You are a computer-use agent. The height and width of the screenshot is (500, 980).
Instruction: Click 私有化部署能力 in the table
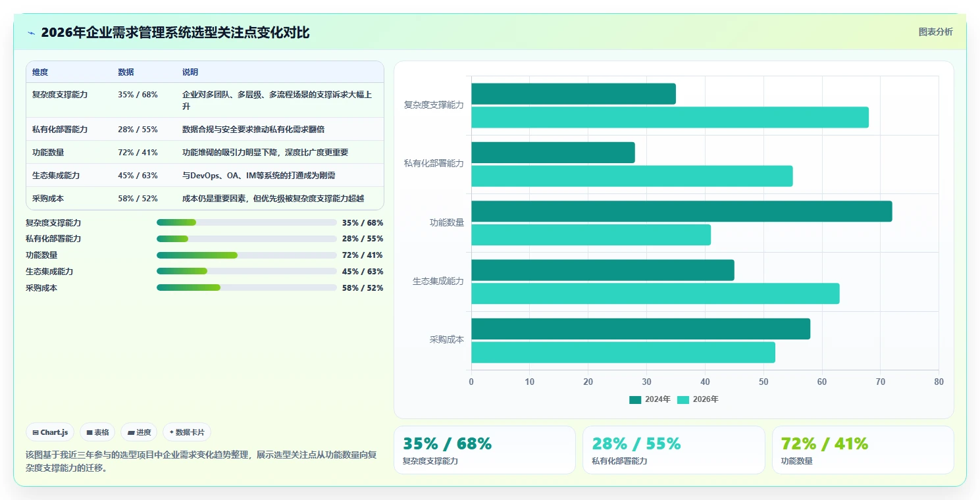[60, 130]
